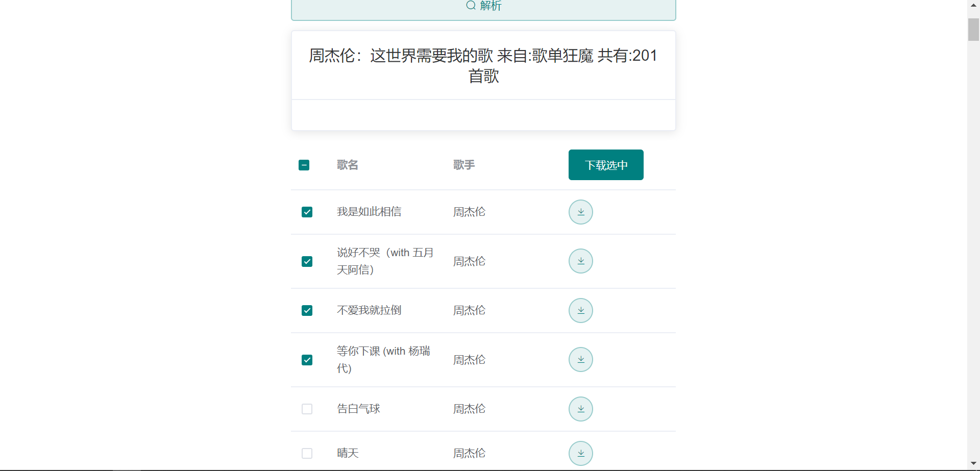The image size is (980, 471).
Task: Click the scrollbar down arrow
Action: (973, 463)
